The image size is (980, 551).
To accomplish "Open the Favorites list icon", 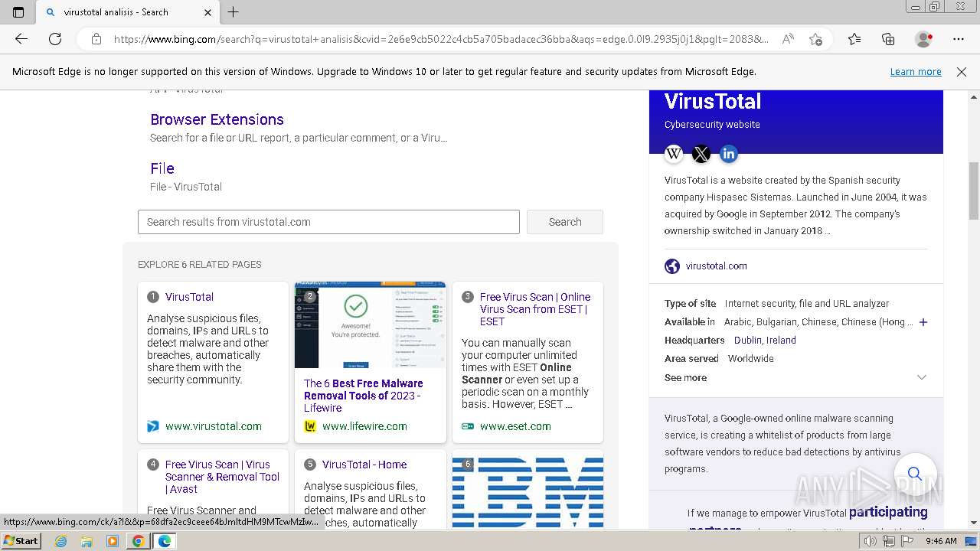I will coord(854,39).
